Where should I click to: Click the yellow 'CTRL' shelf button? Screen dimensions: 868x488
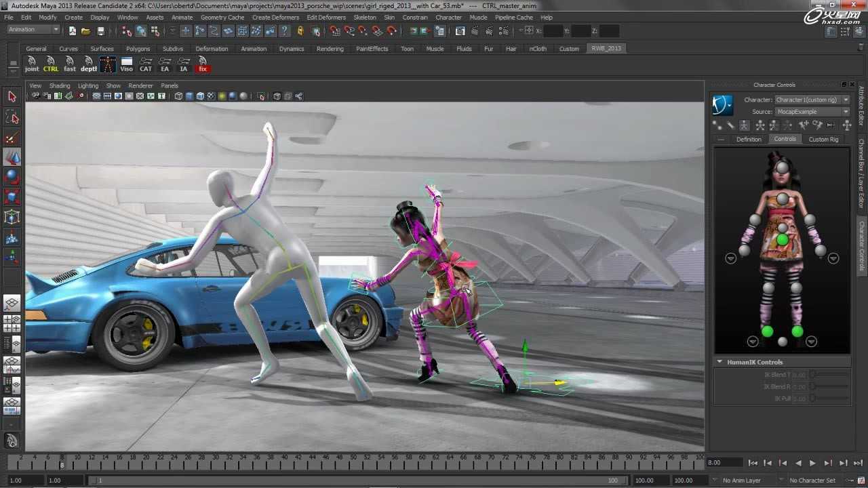(x=51, y=64)
